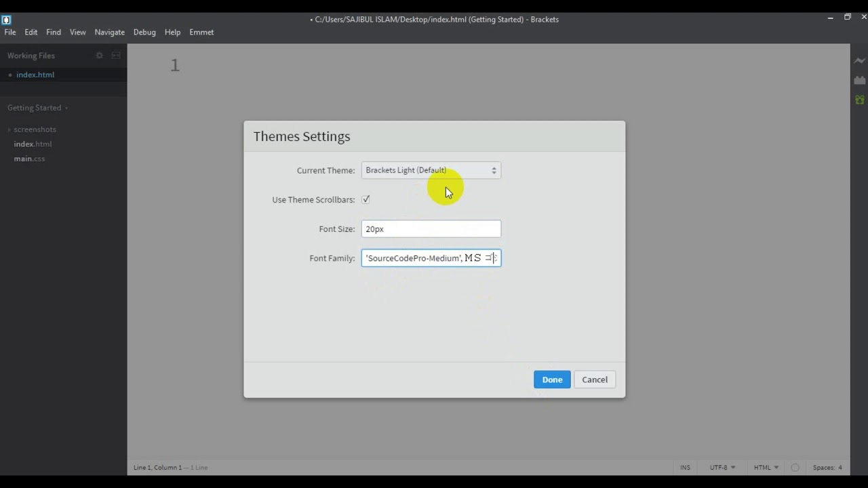
Task: Toggle INS insert mode in status bar
Action: [686, 468]
